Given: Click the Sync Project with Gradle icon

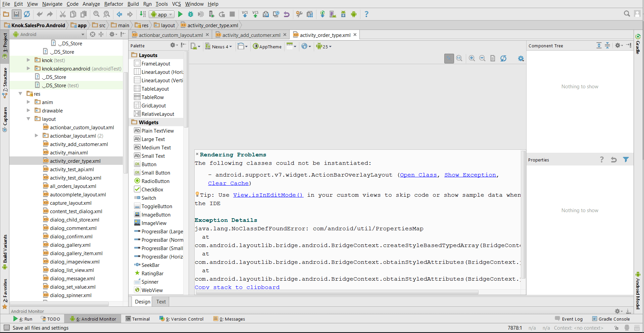Looking at the screenshot, I should point(322,14).
